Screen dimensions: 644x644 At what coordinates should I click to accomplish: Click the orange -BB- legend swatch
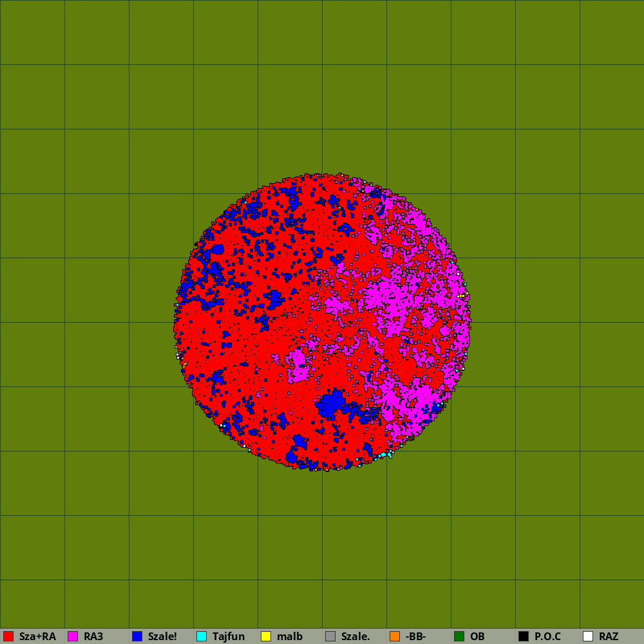pyautogui.click(x=395, y=636)
